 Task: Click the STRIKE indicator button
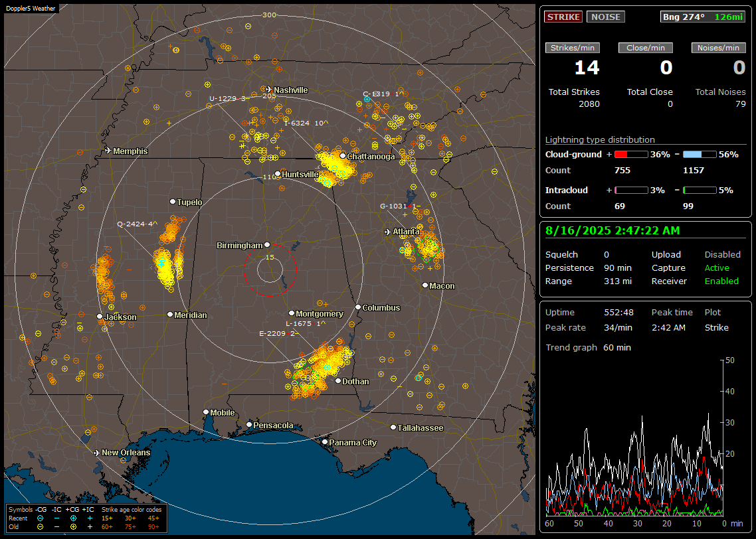pyautogui.click(x=563, y=17)
